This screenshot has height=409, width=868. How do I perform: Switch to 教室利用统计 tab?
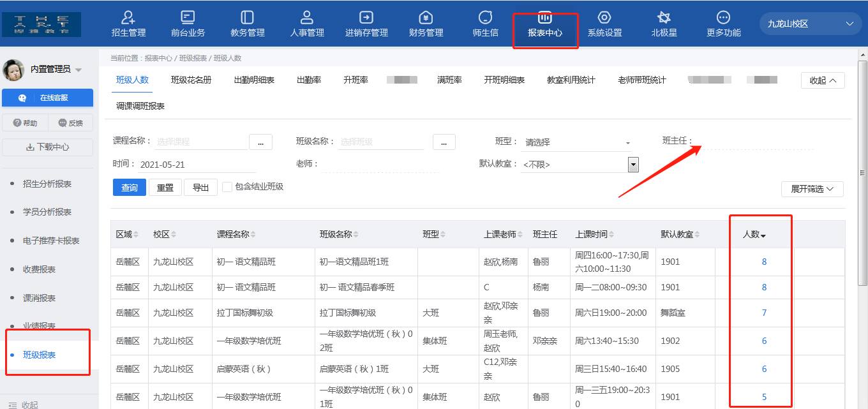click(571, 80)
